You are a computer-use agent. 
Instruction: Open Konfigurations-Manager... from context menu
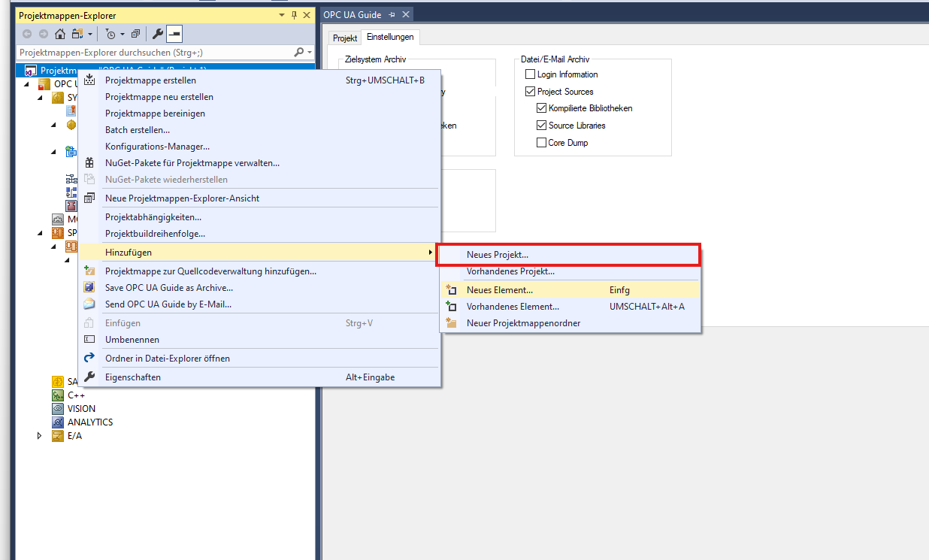[x=259, y=147]
